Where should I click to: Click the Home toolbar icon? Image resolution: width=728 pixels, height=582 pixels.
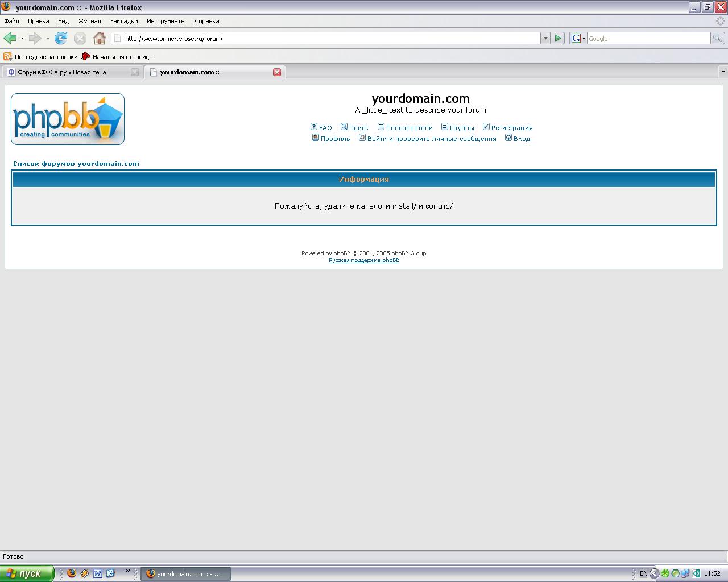[100, 38]
